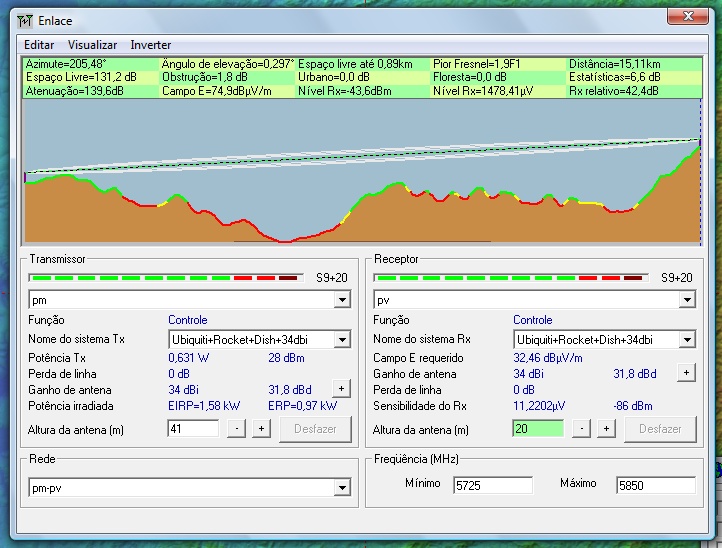Viewport: 722px width, 548px height.
Task: Click the Inverter menu item
Action: coord(150,45)
